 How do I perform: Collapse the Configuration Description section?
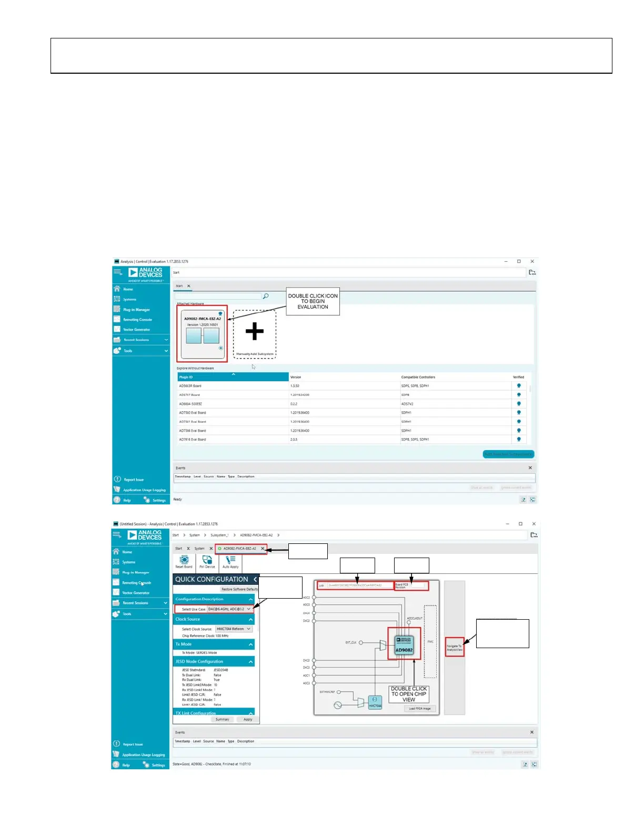(250, 599)
